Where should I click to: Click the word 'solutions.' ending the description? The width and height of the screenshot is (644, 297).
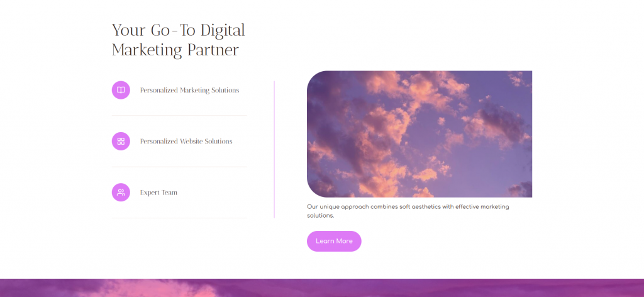tap(320, 216)
